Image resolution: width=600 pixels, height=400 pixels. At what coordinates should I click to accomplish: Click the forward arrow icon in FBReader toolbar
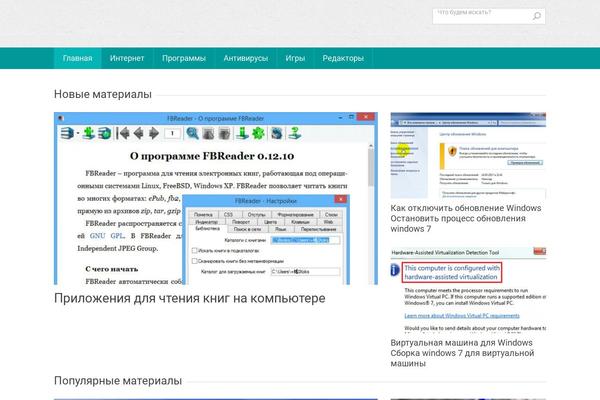click(x=153, y=133)
